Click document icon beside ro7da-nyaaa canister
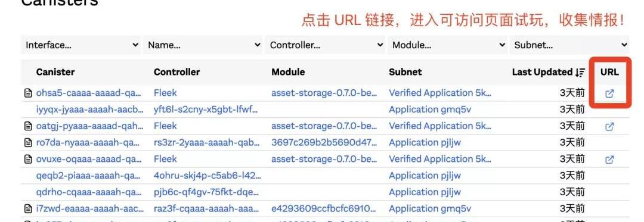This screenshot has height=222, width=644. pyautogui.click(x=28, y=142)
